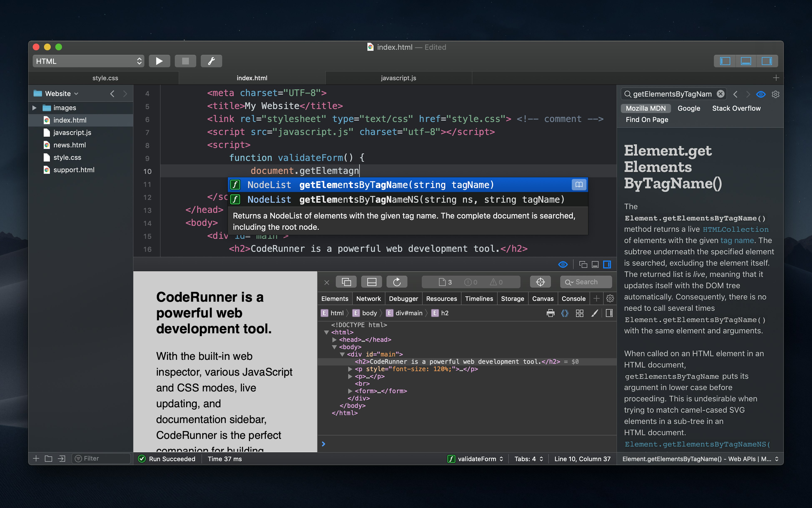Search documentation on Stack Overflow

click(x=736, y=108)
